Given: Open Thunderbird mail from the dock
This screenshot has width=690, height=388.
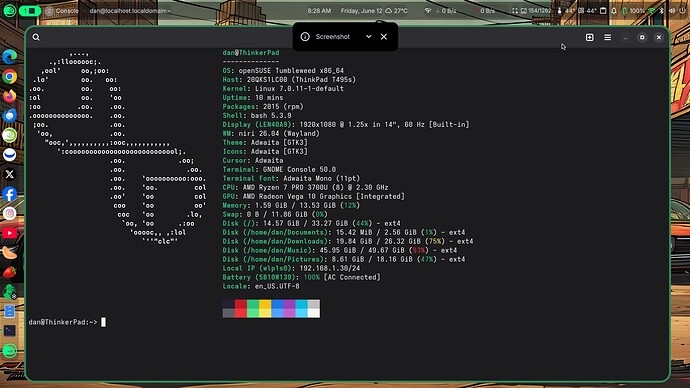Looking at the screenshot, I should 10,115.
